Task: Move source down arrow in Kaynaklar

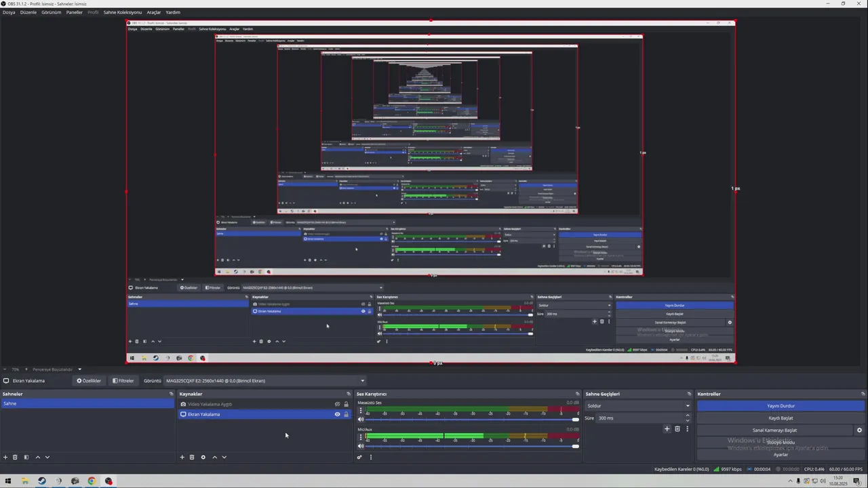Action: pos(224,457)
